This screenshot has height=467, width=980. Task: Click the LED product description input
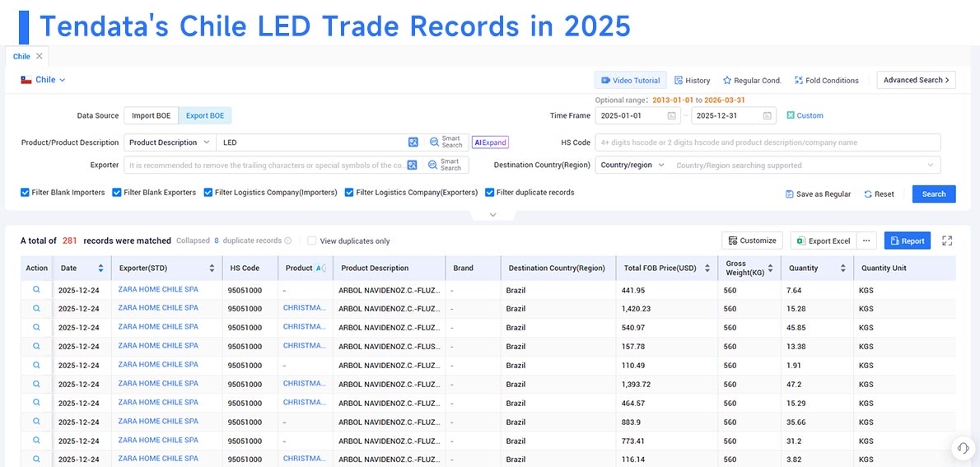pyautogui.click(x=314, y=142)
